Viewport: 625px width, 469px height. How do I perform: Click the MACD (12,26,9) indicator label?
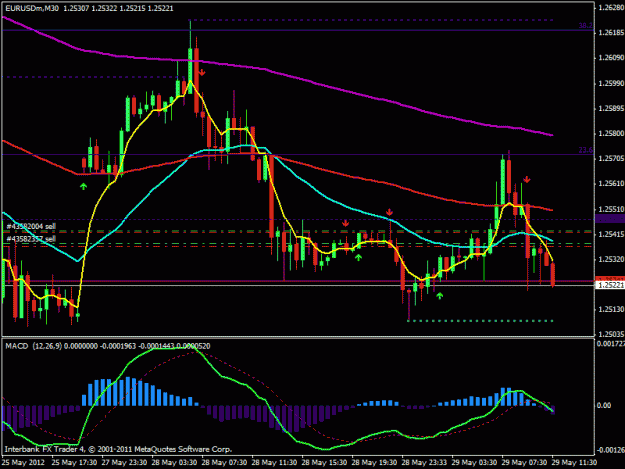click(33, 346)
